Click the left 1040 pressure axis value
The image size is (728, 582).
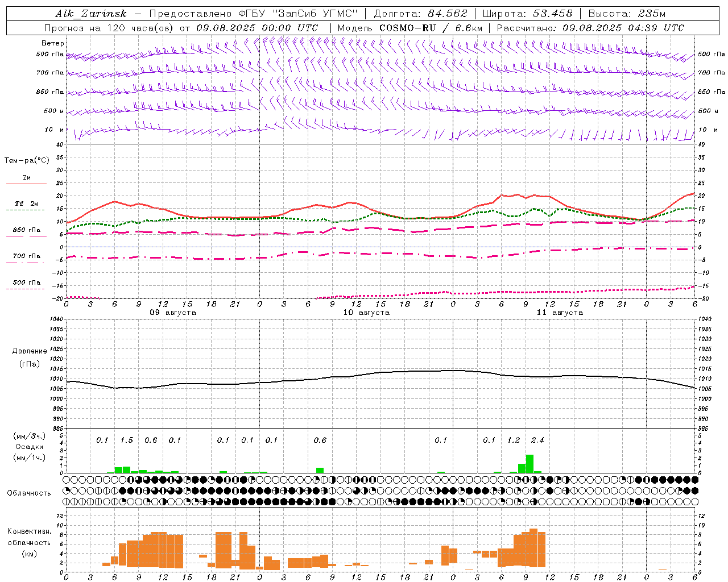pyautogui.click(x=57, y=319)
